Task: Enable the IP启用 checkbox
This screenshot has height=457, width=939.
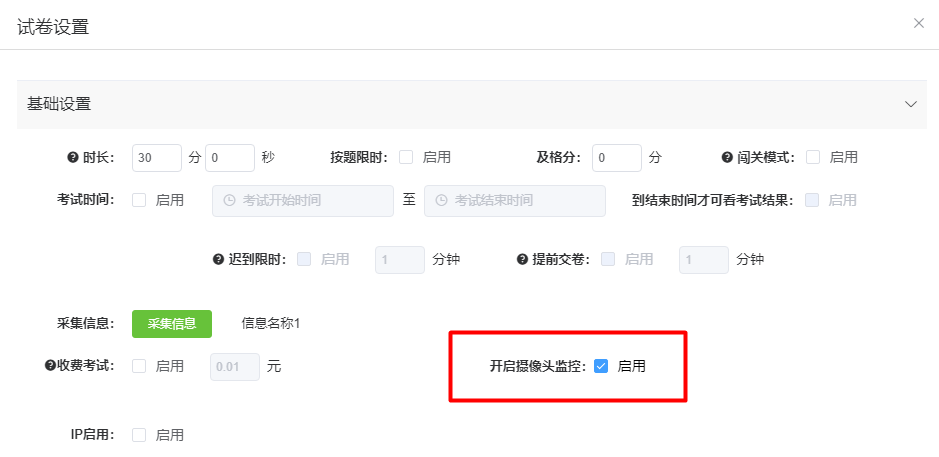Action: (x=139, y=435)
